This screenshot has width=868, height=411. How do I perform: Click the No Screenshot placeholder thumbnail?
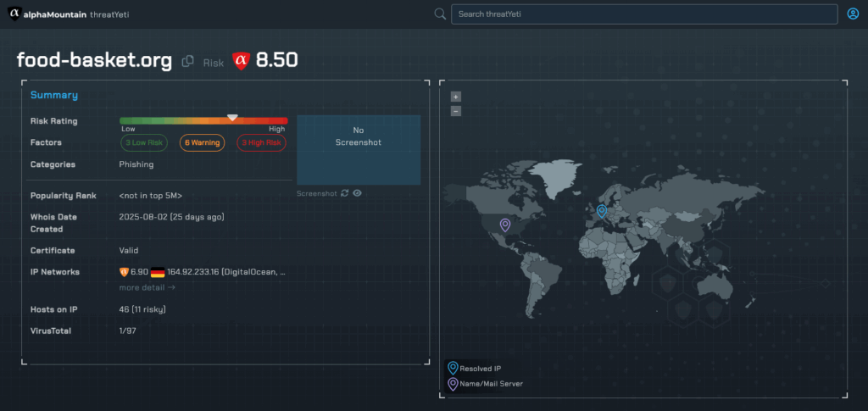359,150
